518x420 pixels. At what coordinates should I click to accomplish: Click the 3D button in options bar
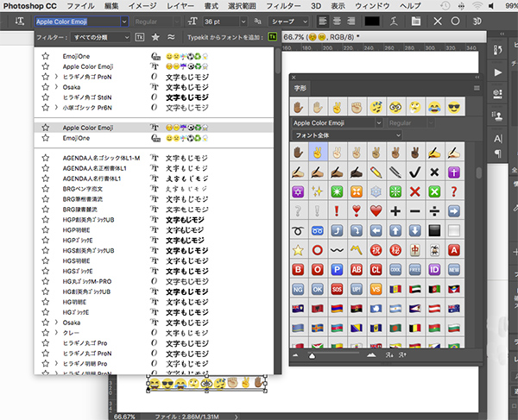(x=477, y=22)
